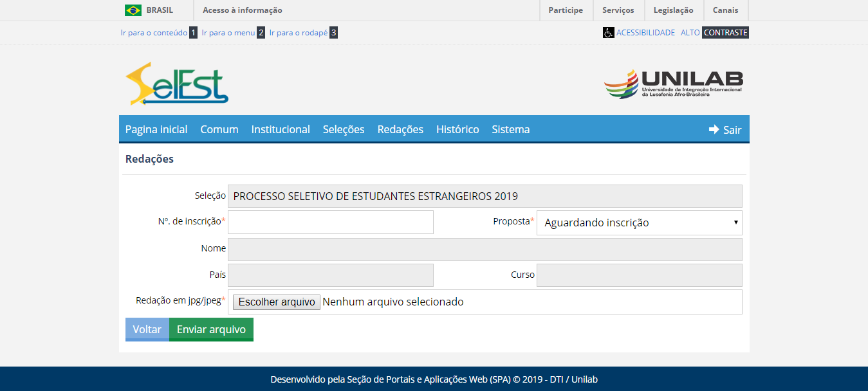Click the wheelchair accessibility icon
The image size is (868, 391).
point(609,32)
